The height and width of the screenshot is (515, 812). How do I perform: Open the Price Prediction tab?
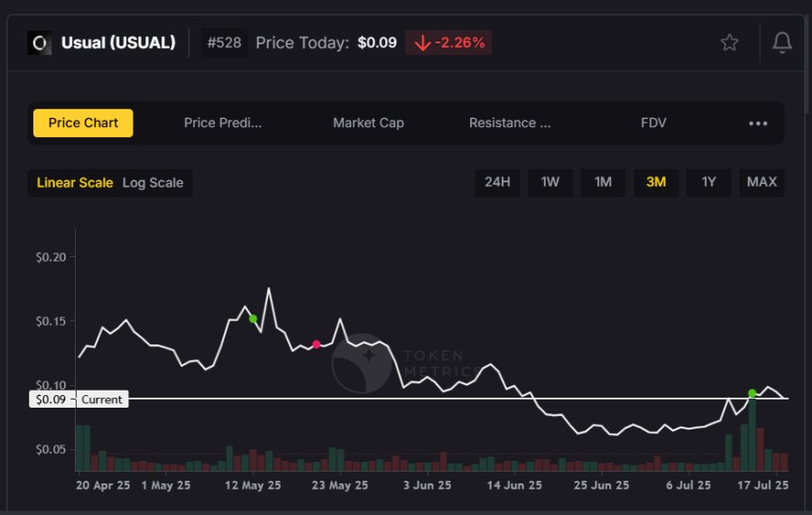coord(223,124)
